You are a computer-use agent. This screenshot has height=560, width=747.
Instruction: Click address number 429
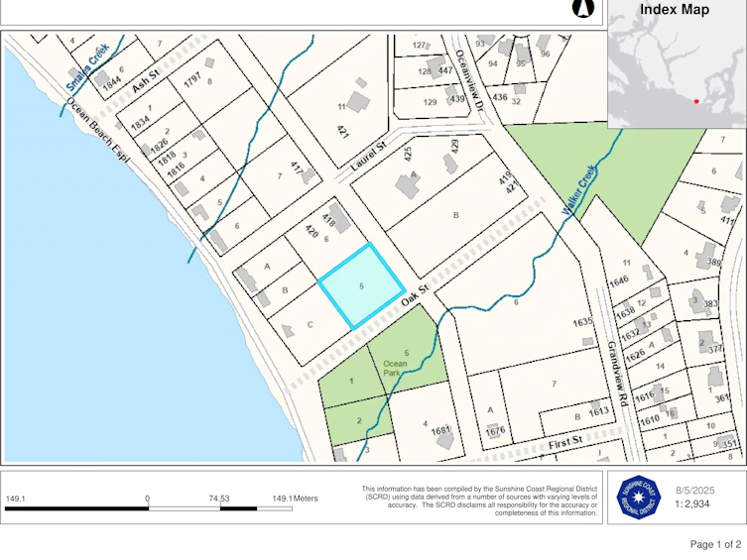coord(454,146)
